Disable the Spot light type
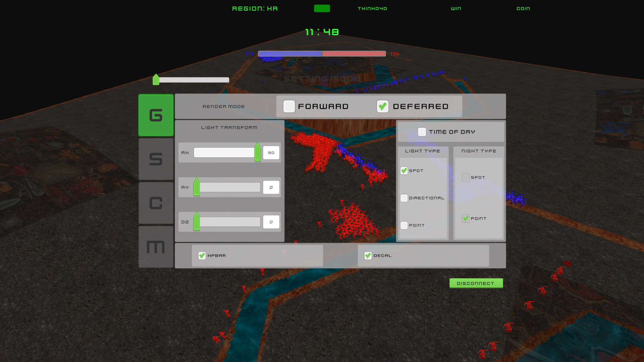The image size is (644, 362). (404, 171)
